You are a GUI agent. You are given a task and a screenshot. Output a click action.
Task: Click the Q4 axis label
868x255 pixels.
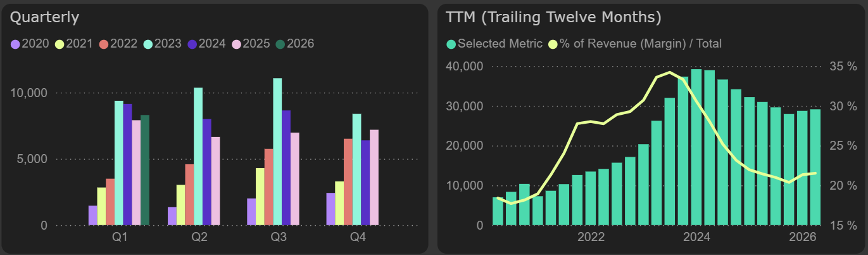coord(358,238)
